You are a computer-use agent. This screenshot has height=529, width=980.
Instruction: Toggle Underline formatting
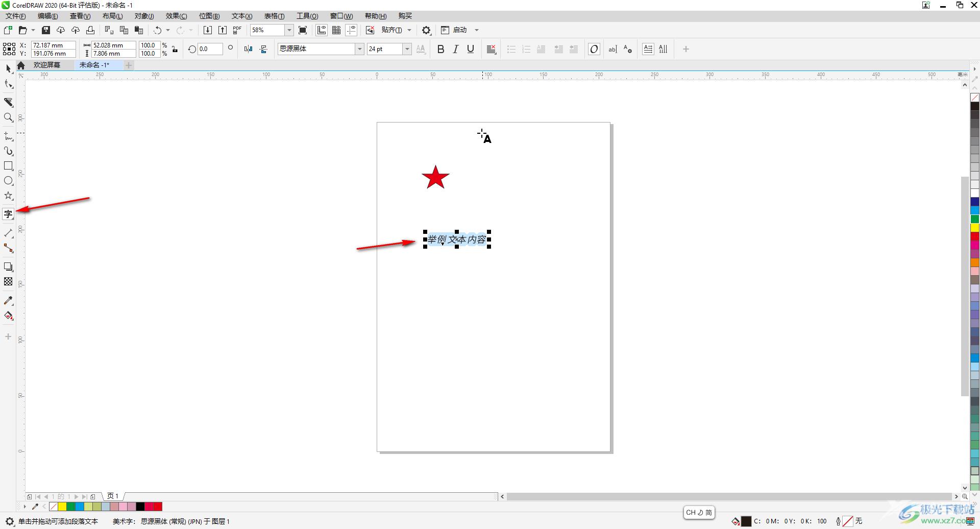pyautogui.click(x=471, y=49)
